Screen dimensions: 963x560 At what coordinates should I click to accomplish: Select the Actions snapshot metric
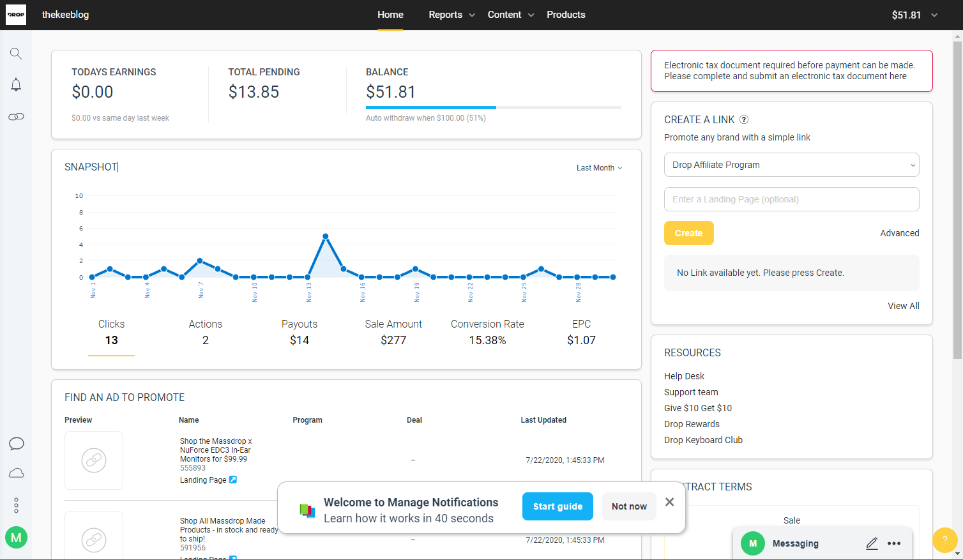(x=206, y=332)
